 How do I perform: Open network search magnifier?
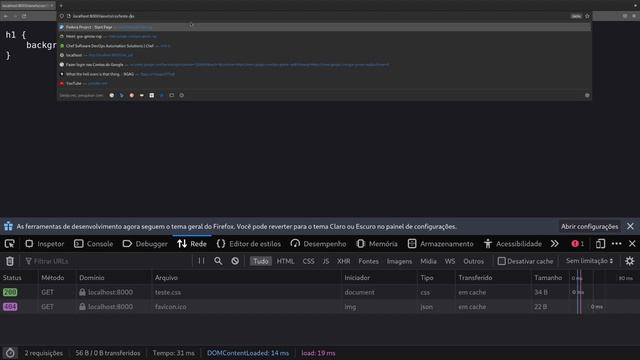click(x=218, y=261)
